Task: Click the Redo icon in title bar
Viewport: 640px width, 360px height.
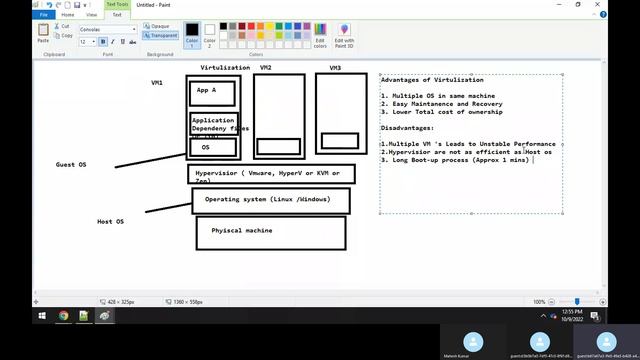Action: point(58,5)
